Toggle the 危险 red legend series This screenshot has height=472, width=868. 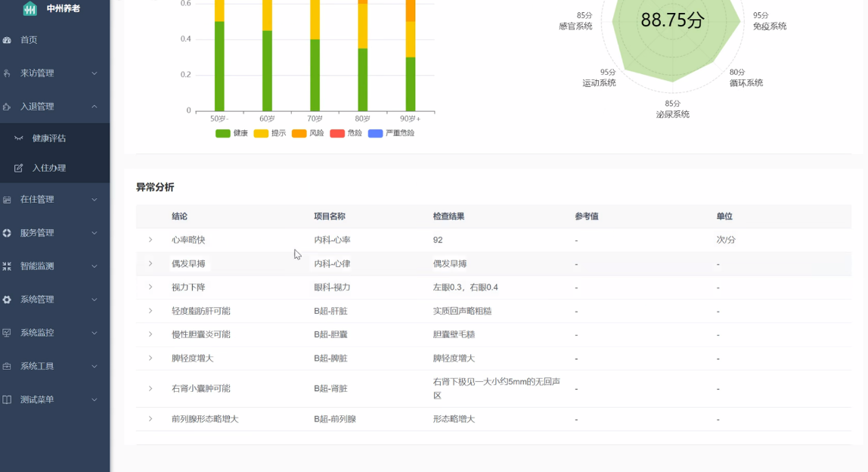(x=346, y=133)
